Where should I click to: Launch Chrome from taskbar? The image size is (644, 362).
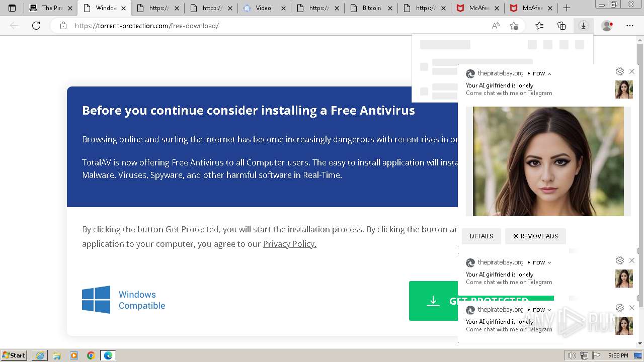tap(91, 355)
